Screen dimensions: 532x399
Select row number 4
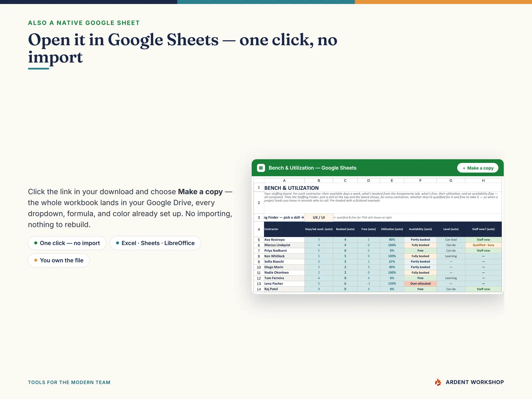[259, 229]
